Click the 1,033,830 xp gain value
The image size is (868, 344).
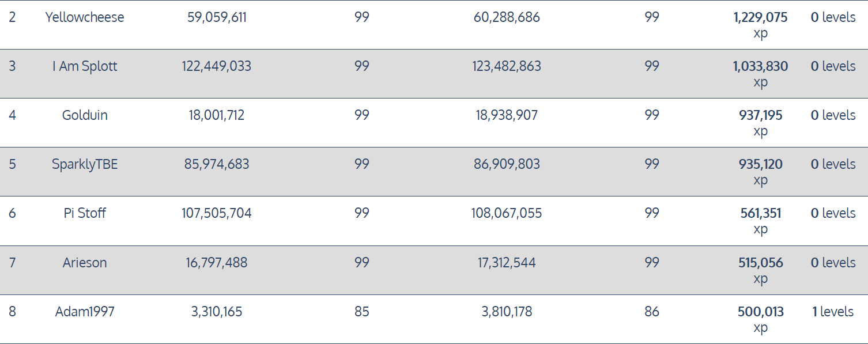tap(761, 74)
